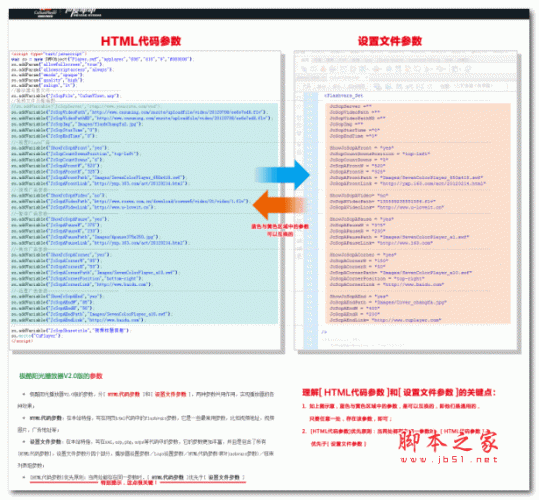539x500 pixels.
Task: Click the code line starting "var so = new SWFObject"
Action: point(102,59)
